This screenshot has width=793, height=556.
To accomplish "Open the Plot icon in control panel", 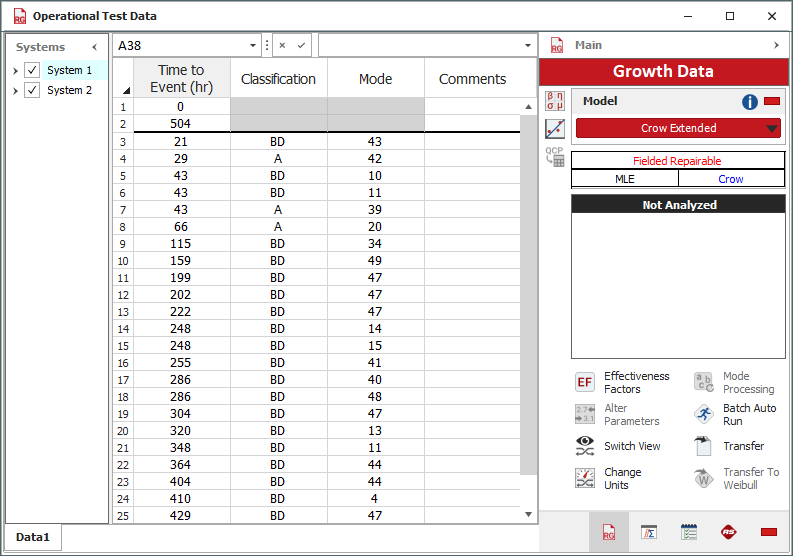I will tap(555, 129).
